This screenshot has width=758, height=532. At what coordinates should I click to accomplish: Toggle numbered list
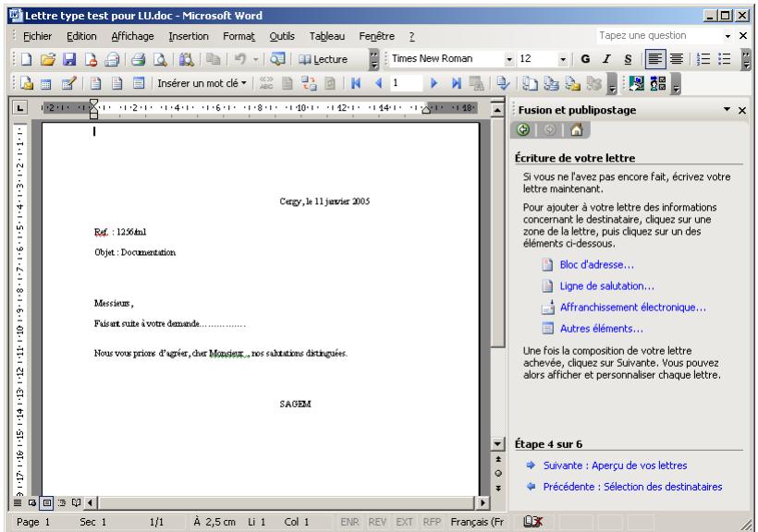[x=703, y=59]
